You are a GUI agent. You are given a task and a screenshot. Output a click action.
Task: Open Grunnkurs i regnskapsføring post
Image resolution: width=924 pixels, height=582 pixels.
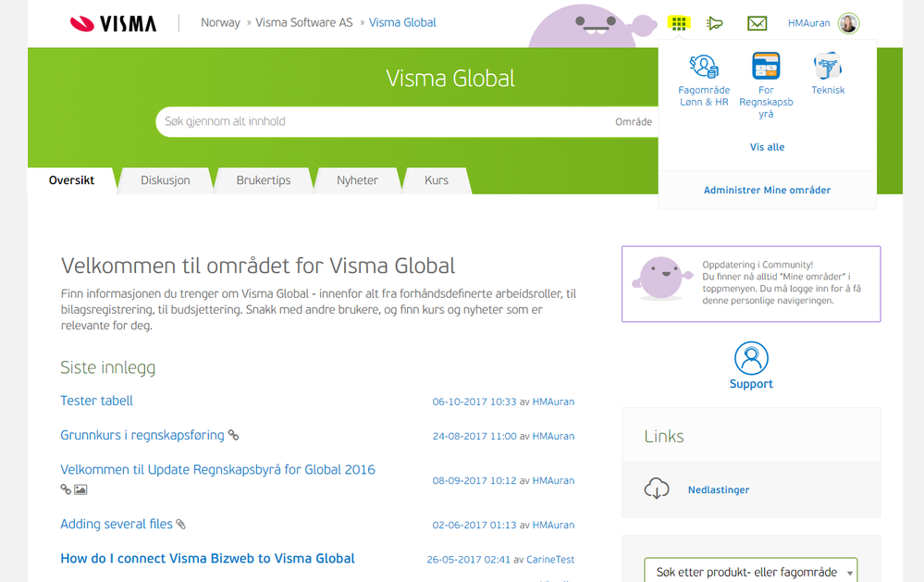click(142, 435)
